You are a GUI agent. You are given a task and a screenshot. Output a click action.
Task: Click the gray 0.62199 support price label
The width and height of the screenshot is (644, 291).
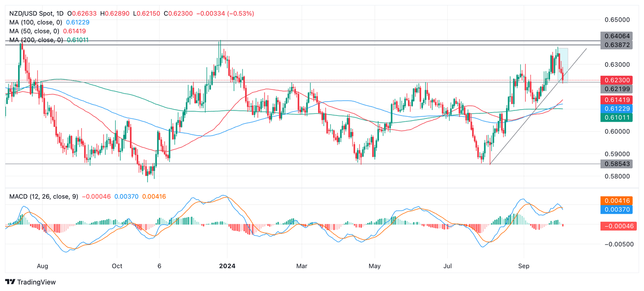618,89
